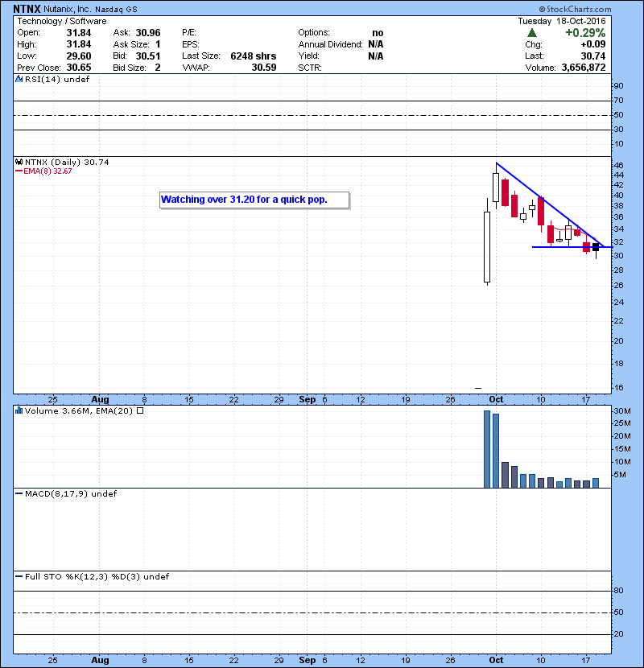The image size is (644, 668).
Task: Click the red legend dash before EMA(8)
Action: 19,171
